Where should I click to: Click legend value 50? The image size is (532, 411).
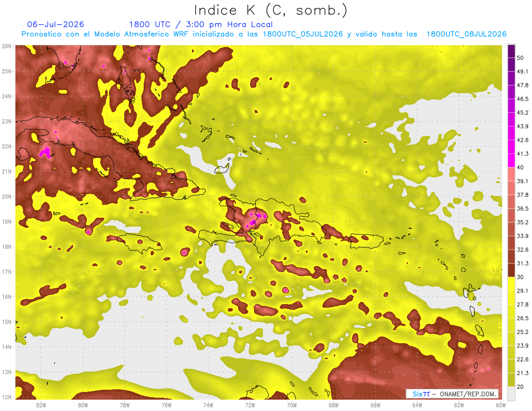coord(521,58)
